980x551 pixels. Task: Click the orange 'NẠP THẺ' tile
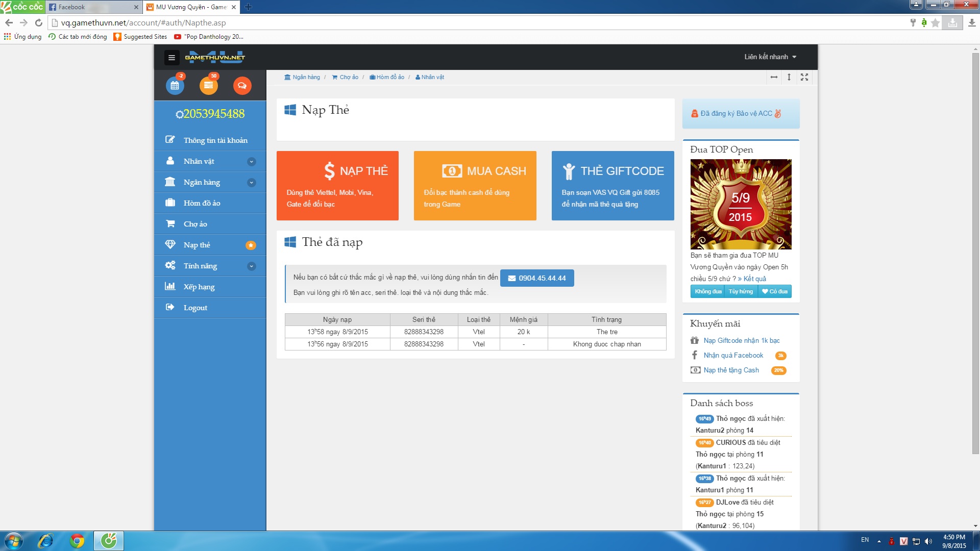pyautogui.click(x=337, y=186)
